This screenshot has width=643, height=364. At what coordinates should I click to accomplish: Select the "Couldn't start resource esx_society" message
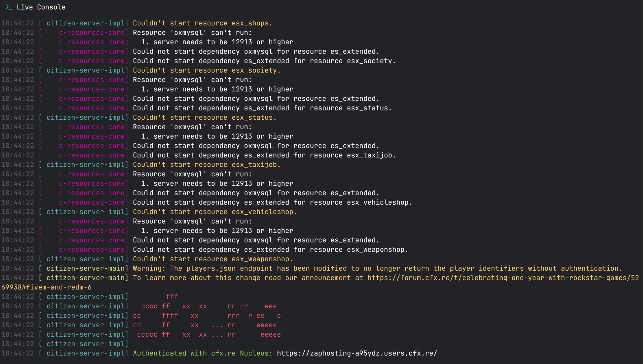tap(206, 70)
